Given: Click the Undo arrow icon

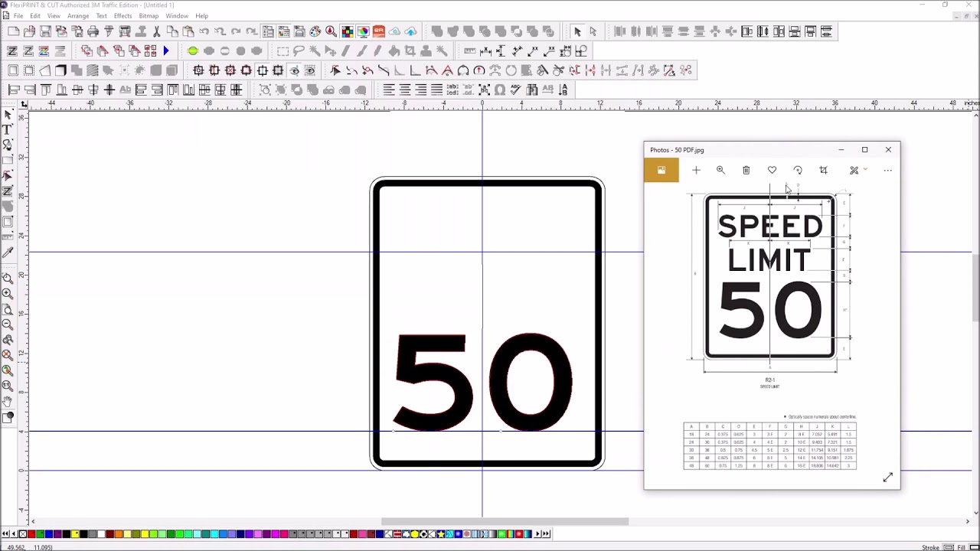Looking at the screenshot, I should point(204,31).
